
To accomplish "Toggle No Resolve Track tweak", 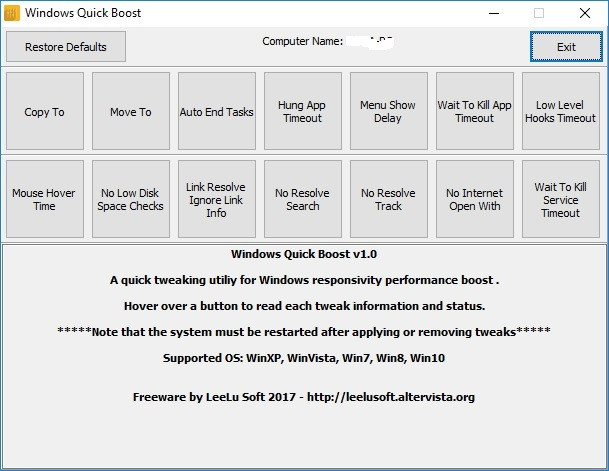I will [x=389, y=199].
